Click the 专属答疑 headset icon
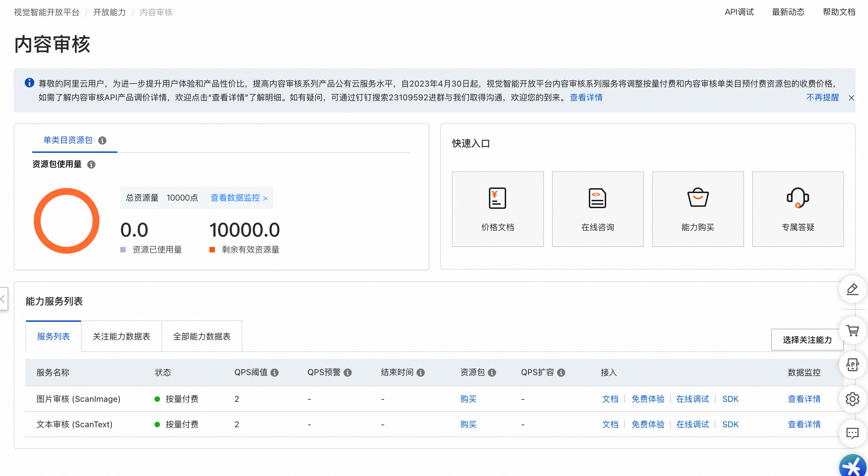The image size is (868, 476). tap(798, 198)
